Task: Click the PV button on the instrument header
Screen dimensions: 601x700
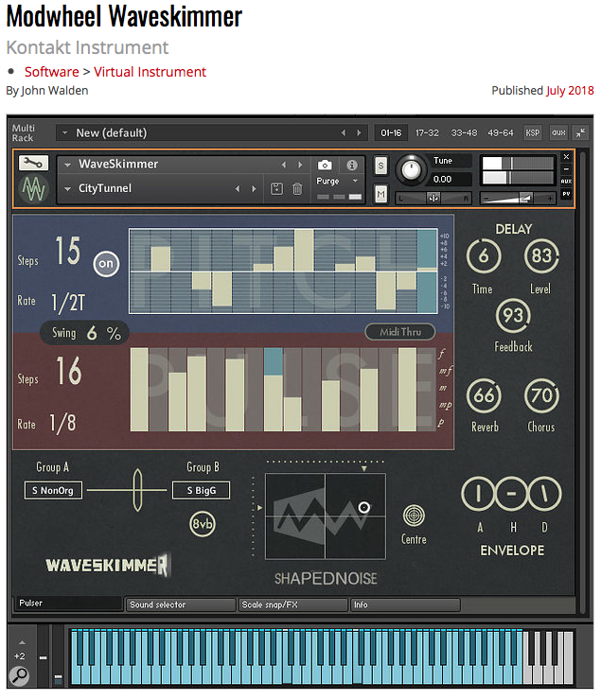Action: coord(566,194)
